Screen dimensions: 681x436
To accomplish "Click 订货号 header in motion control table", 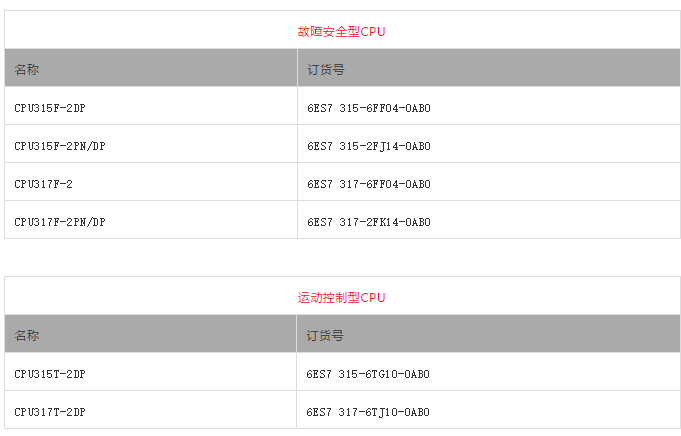I will (326, 336).
